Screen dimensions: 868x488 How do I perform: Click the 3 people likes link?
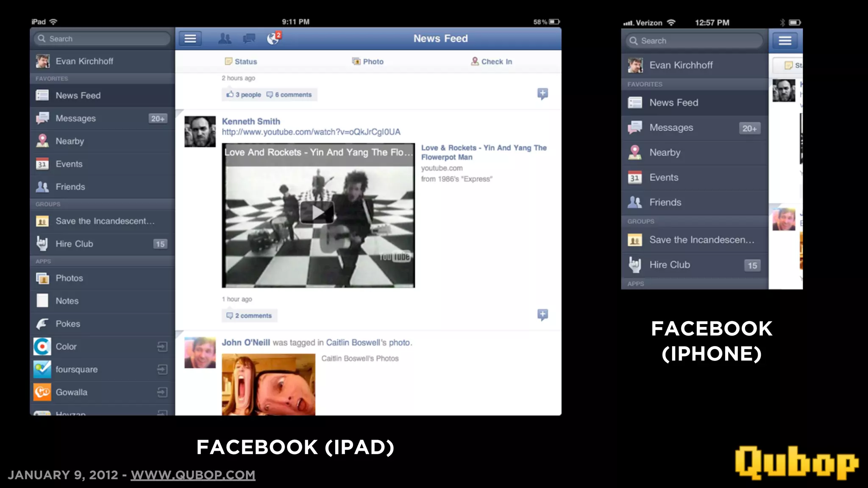[x=244, y=94]
